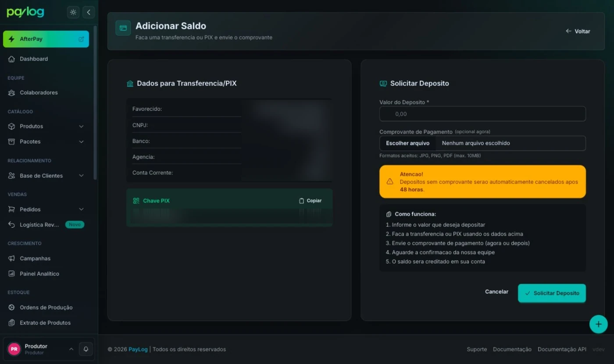Expand the Pacotes submenu chevron
This screenshot has height=364, width=614.
[81, 141]
